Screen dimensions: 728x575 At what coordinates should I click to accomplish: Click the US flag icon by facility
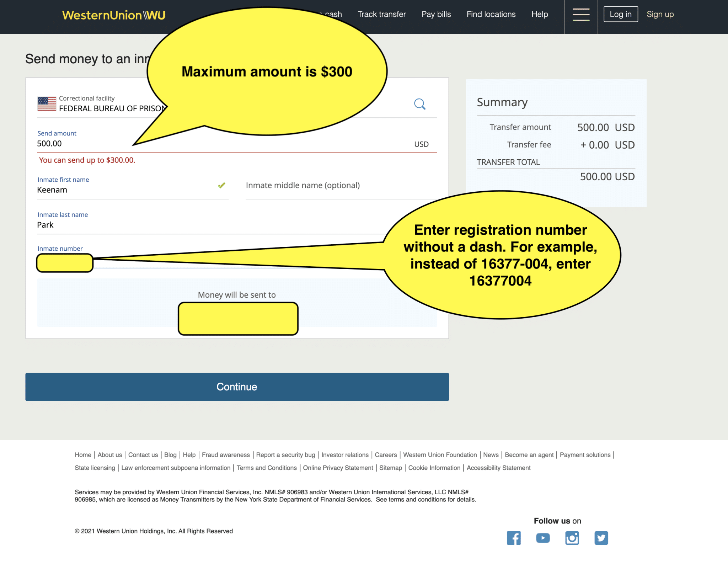[47, 104]
